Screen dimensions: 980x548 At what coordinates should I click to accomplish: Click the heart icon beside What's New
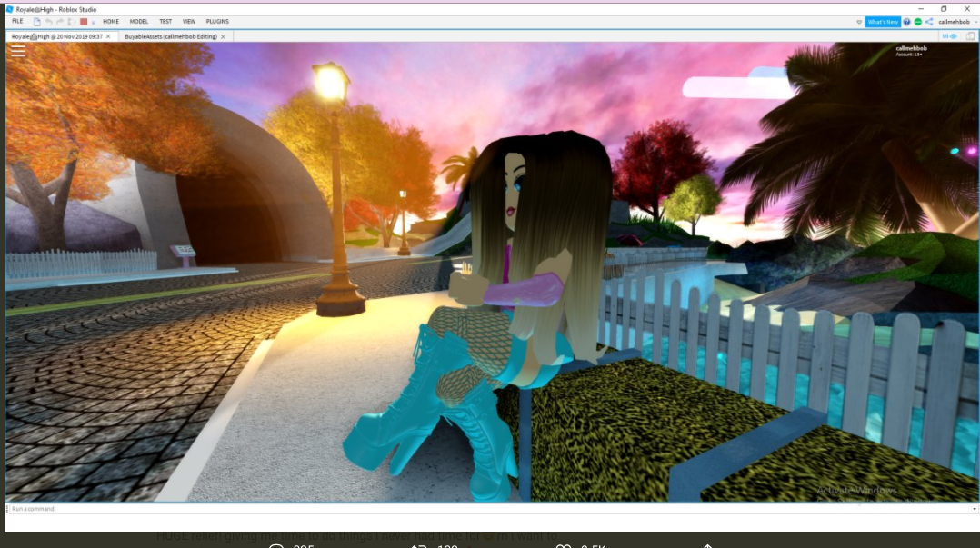point(859,22)
